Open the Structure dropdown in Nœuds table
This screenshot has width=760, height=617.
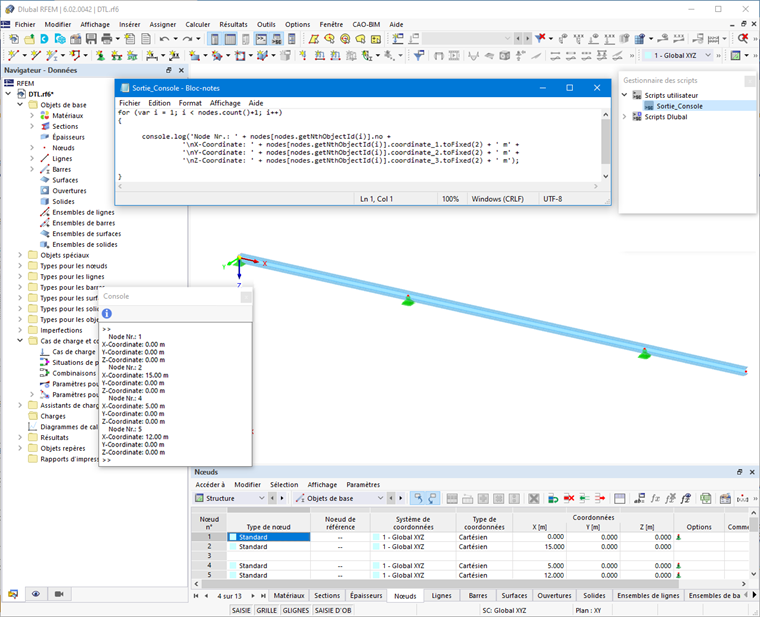pos(230,498)
